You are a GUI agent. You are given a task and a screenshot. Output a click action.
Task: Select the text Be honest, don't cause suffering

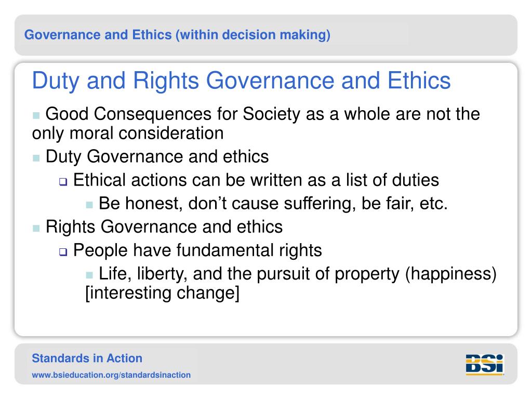273,204
